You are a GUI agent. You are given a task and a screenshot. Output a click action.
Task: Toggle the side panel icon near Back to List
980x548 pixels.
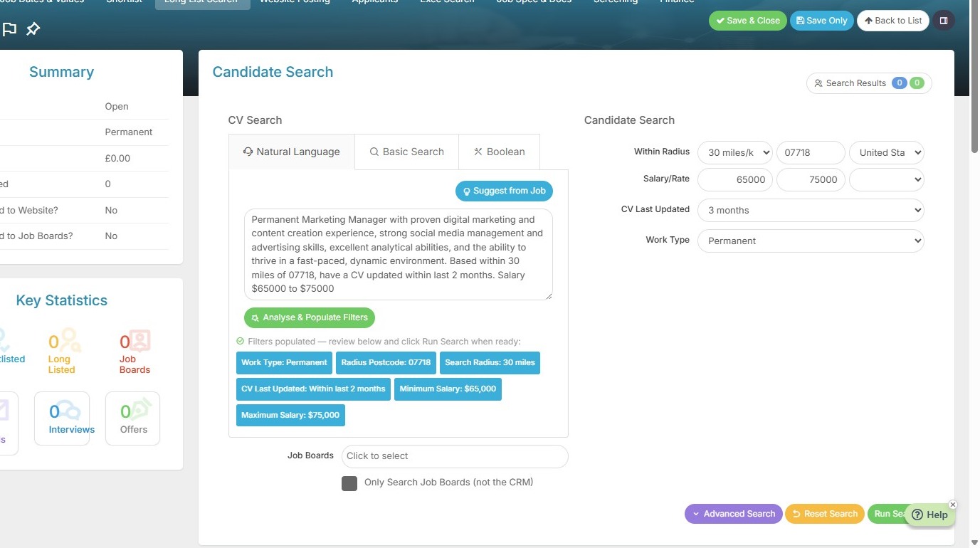(944, 21)
